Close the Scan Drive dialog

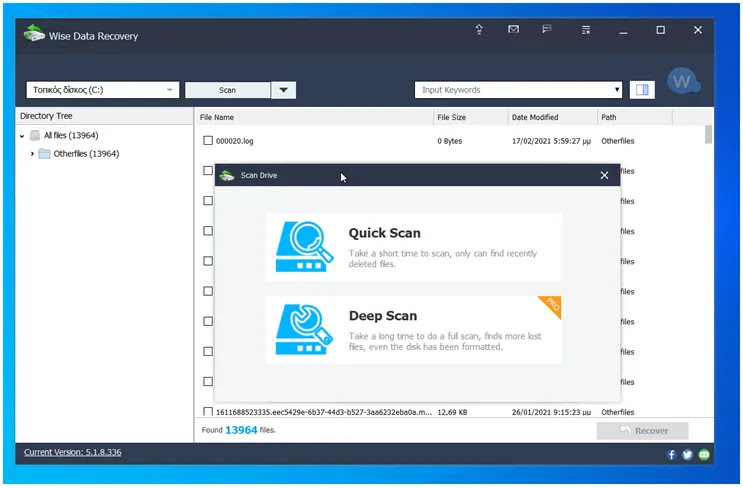[604, 175]
